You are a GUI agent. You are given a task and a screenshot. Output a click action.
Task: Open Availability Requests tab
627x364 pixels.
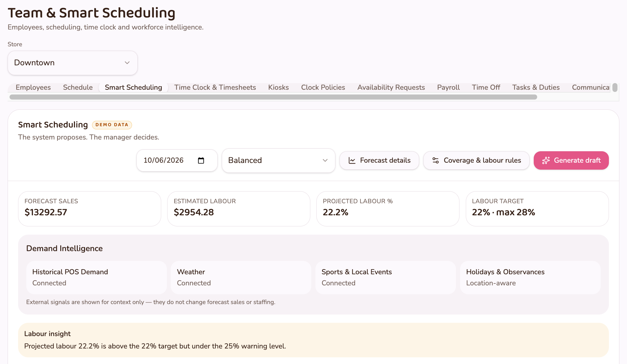[391, 87]
